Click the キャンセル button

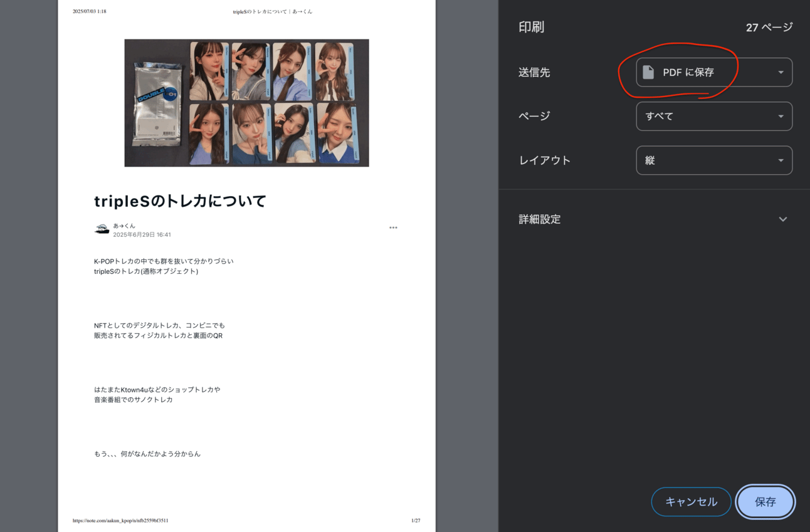[691, 502]
